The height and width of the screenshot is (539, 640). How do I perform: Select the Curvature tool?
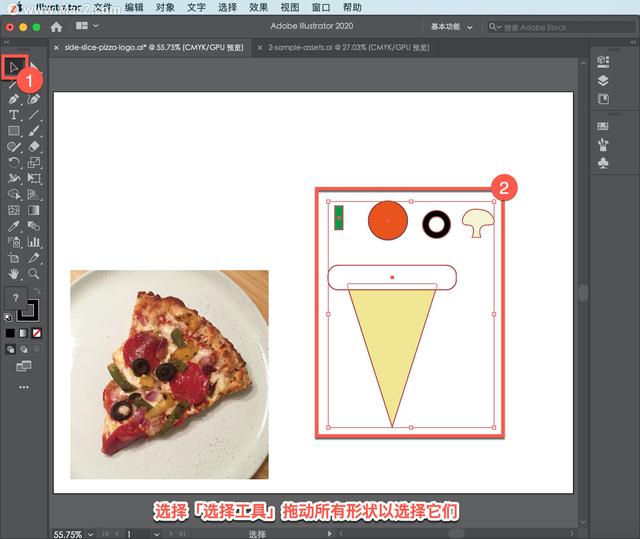pos(34,99)
